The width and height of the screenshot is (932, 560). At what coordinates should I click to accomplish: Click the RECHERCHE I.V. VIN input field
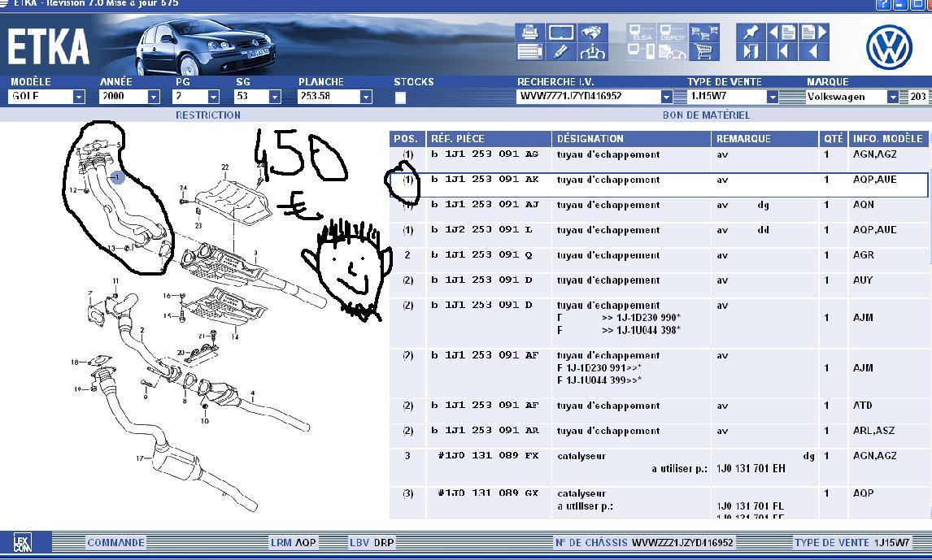pyautogui.click(x=588, y=96)
